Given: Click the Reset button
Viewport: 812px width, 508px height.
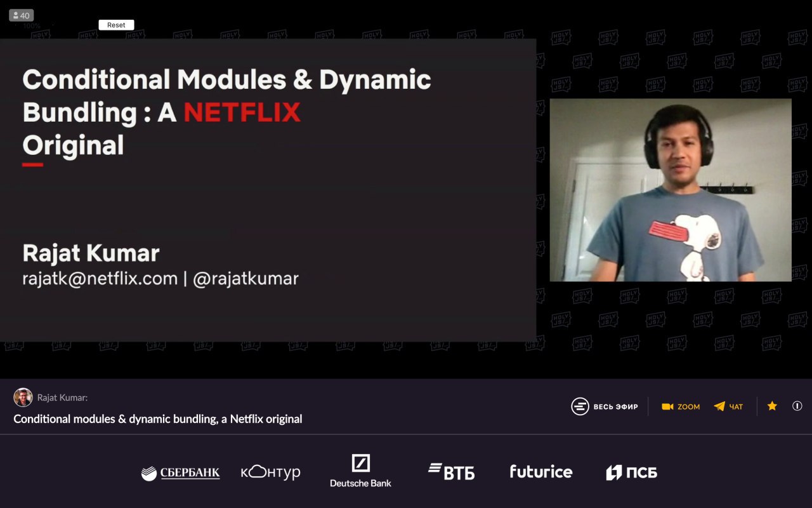Looking at the screenshot, I should coord(116,25).
